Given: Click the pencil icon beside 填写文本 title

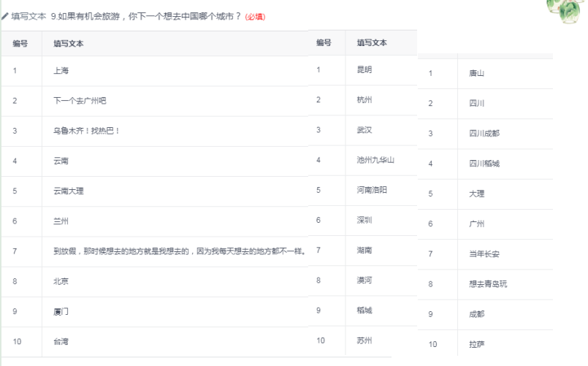Looking at the screenshot, I should (x=5, y=15).
